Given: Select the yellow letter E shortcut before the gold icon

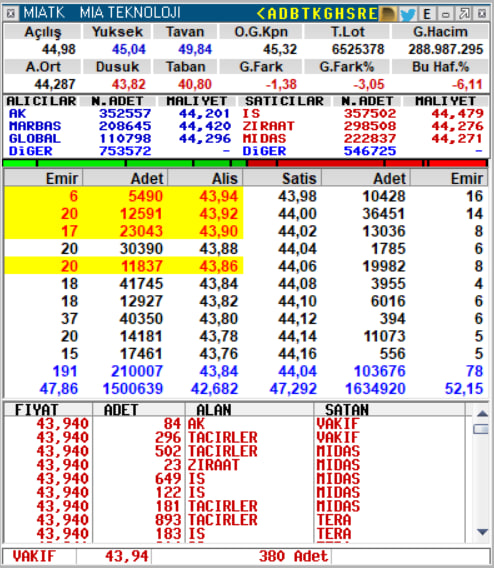Looking at the screenshot, I should click(372, 14).
